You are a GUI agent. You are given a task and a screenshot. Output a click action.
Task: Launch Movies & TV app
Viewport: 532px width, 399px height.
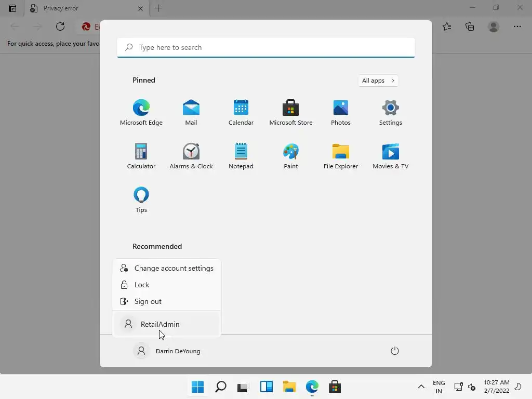391,156
